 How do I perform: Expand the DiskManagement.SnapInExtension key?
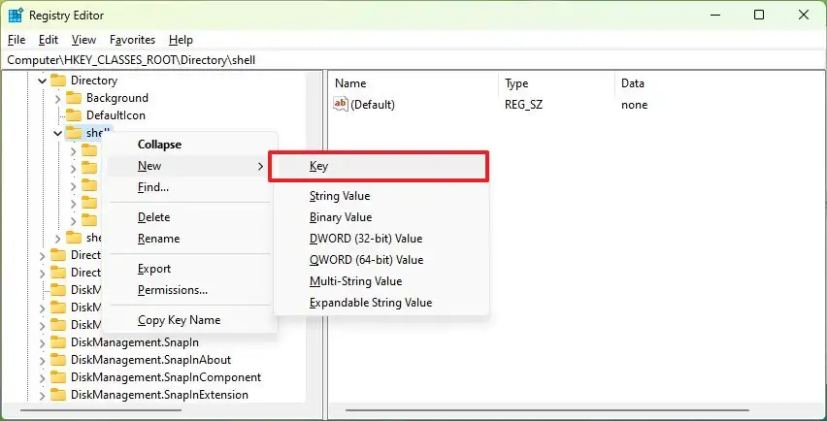(x=42, y=395)
